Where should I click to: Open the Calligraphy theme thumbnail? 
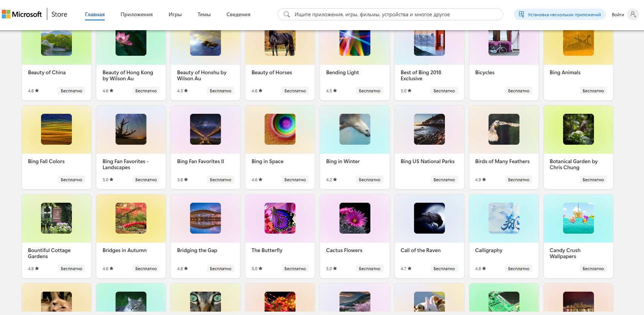tap(504, 218)
